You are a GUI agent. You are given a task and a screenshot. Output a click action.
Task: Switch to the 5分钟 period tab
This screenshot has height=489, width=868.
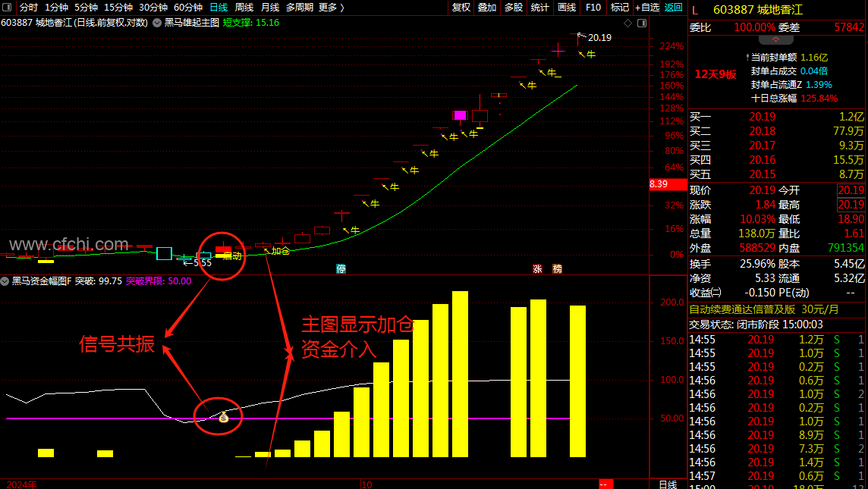pyautogui.click(x=86, y=7)
